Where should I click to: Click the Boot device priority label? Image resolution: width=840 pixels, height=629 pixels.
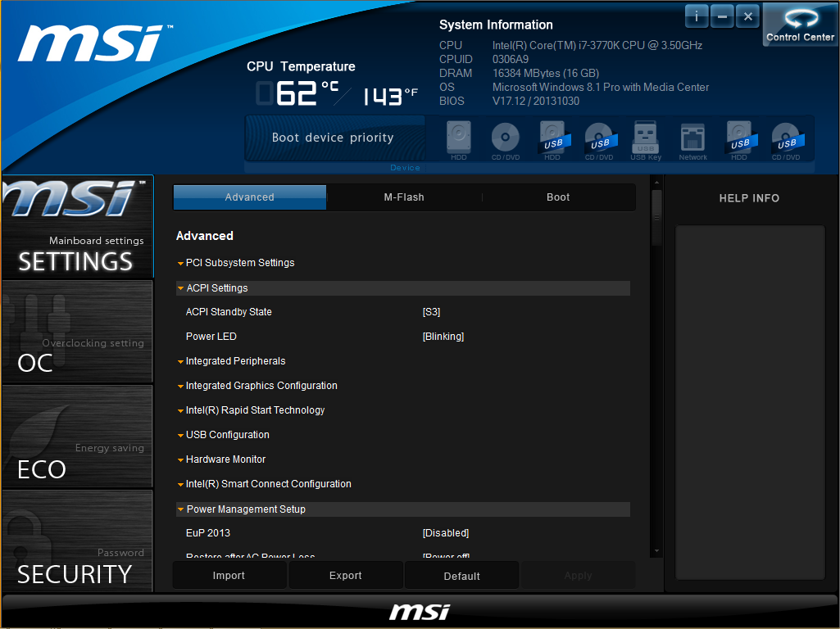coord(333,138)
